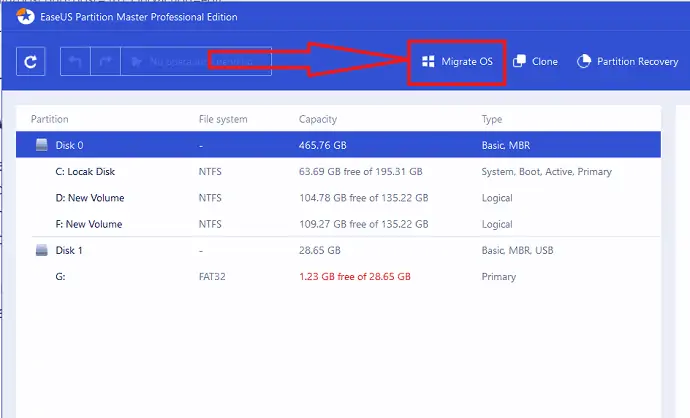Click the Partition Recovery pie icon
This screenshot has height=418, width=690.
click(x=584, y=61)
